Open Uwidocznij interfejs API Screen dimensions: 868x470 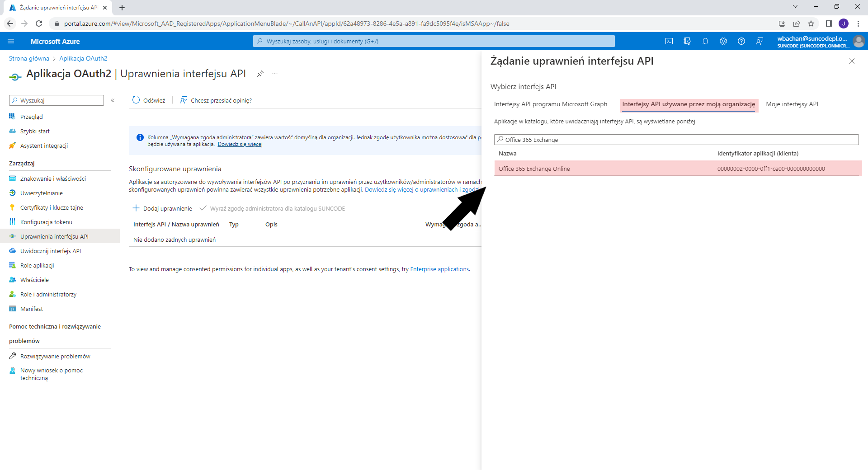[x=50, y=251]
